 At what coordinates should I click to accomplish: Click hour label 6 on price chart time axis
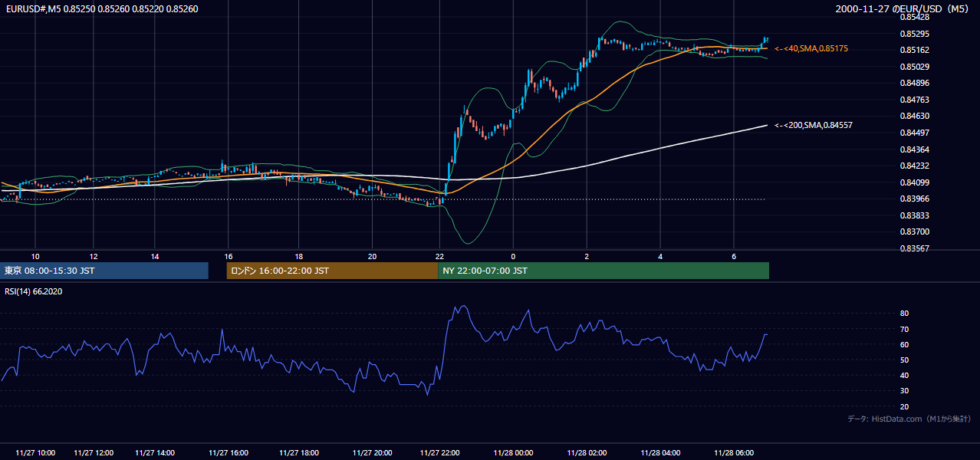(x=734, y=256)
